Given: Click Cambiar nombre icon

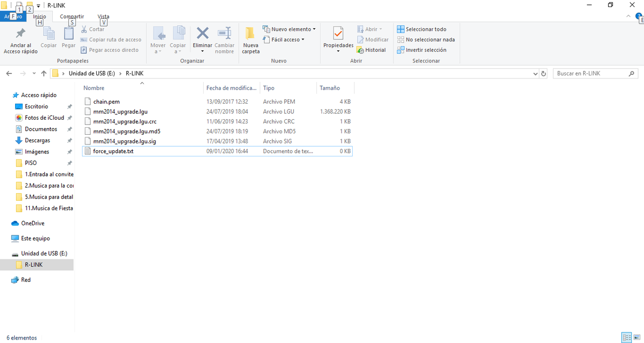Looking at the screenshot, I should (224, 33).
